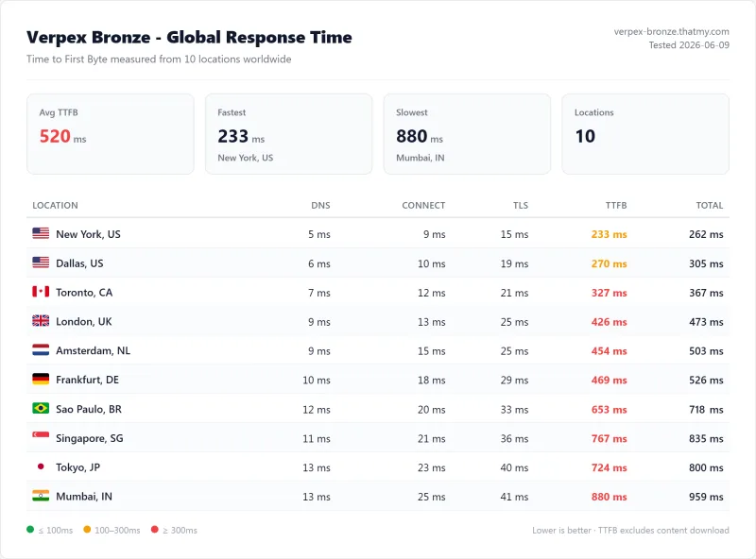Click the 367 ms total value
756x559 pixels.
click(x=706, y=293)
